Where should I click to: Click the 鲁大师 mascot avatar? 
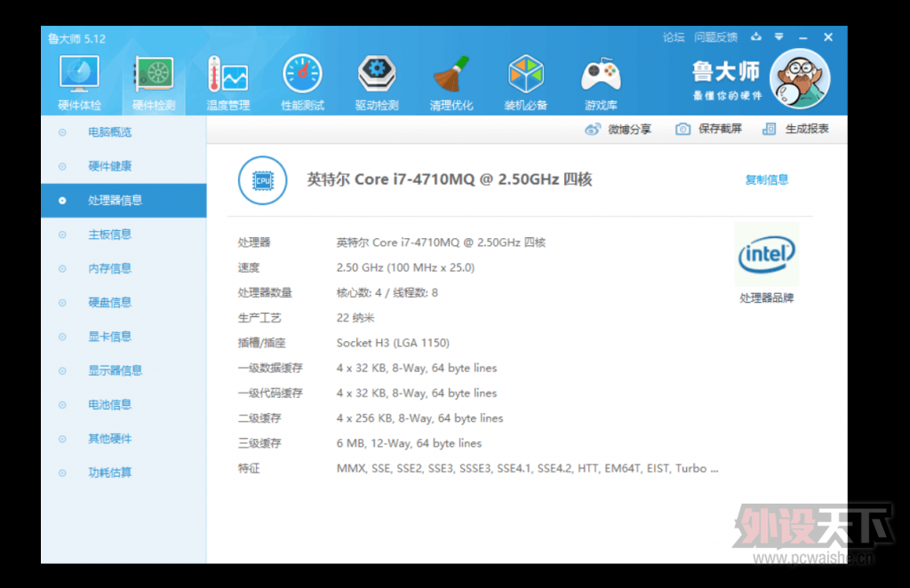[x=800, y=79]
